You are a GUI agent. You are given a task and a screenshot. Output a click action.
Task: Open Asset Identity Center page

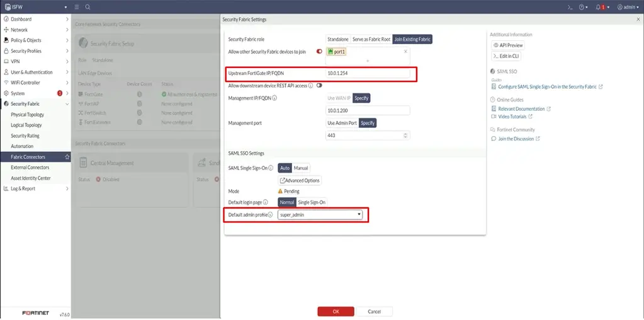point(31,178)
